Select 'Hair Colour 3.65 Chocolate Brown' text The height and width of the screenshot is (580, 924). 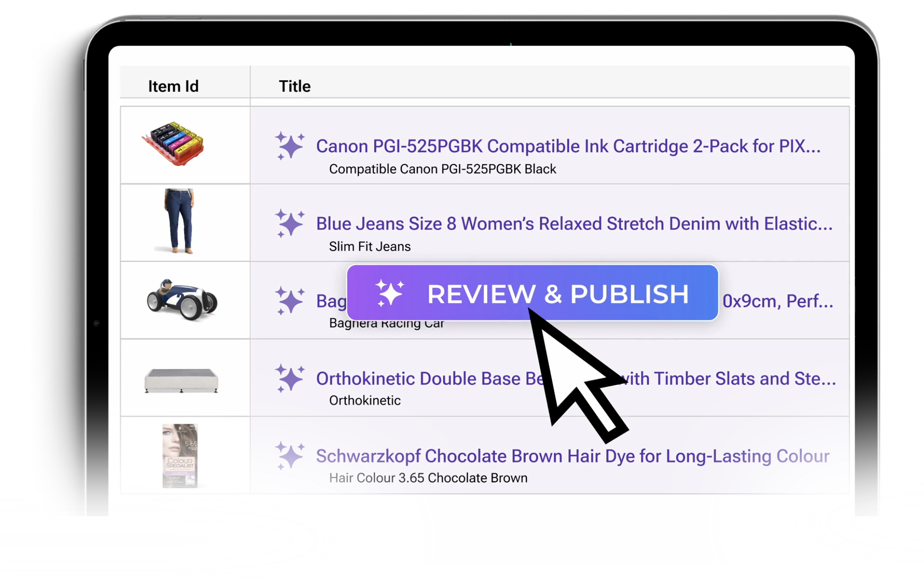tap(428, 478)
